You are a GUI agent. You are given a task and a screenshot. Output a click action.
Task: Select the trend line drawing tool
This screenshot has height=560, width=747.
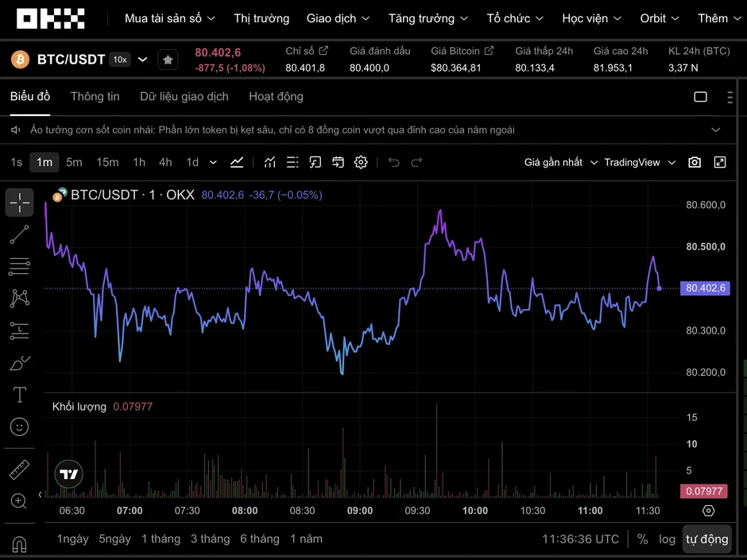point(20,235)
